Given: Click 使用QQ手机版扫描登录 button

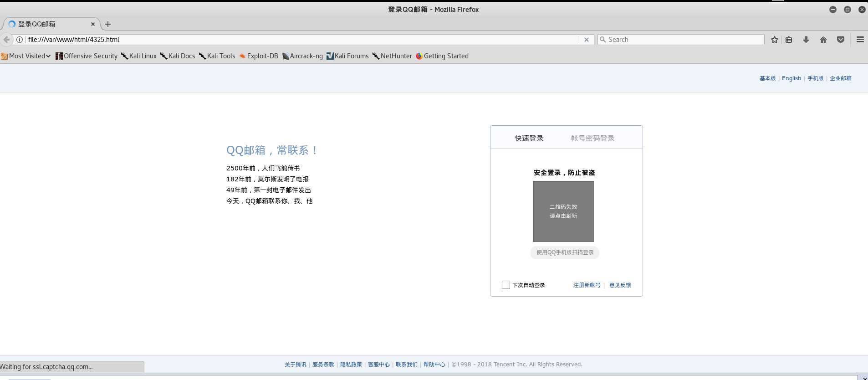Looking at the screenshot, I should pos(565,252).
